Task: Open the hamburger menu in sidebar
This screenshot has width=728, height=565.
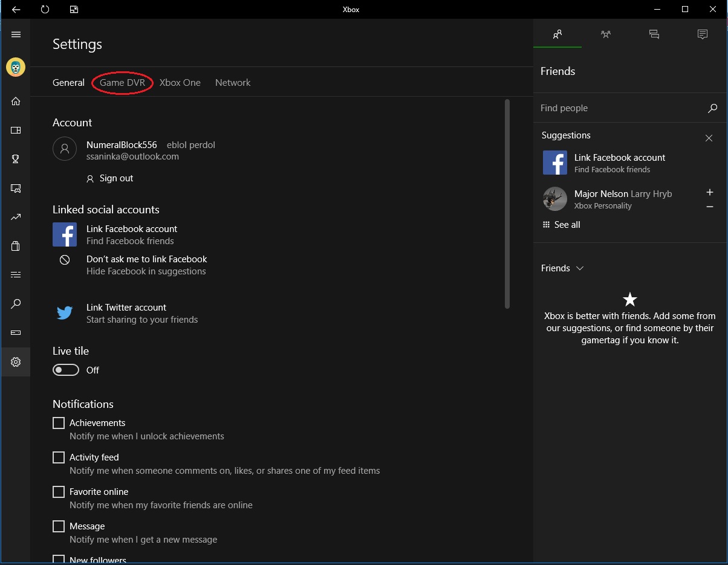Action: 16,34
